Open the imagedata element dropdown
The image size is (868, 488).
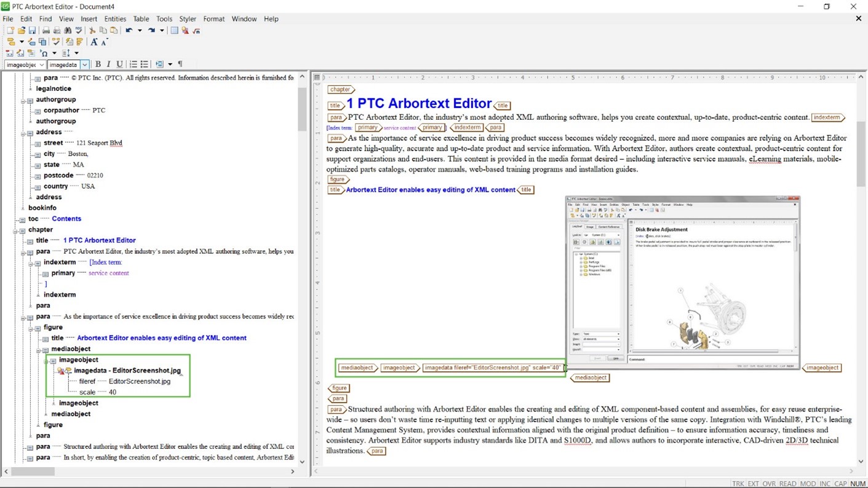coord(84,65)
